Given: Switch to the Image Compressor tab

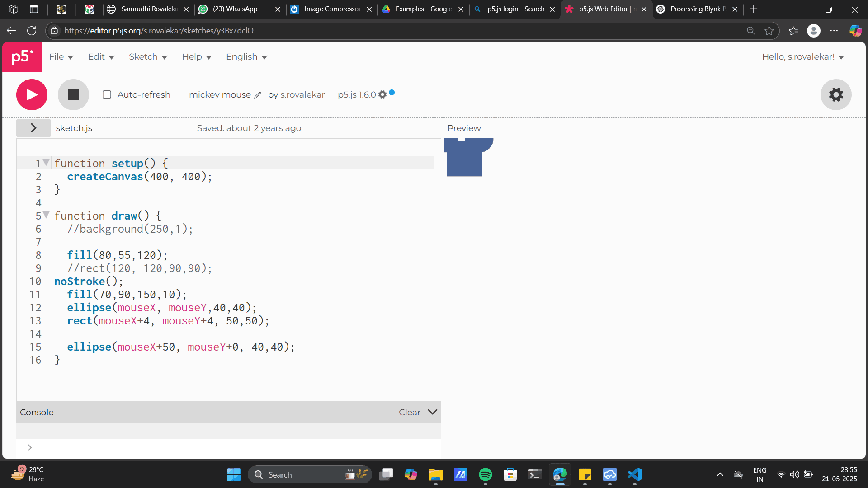Looking at the screenshot, I should (x=332, y=9).
